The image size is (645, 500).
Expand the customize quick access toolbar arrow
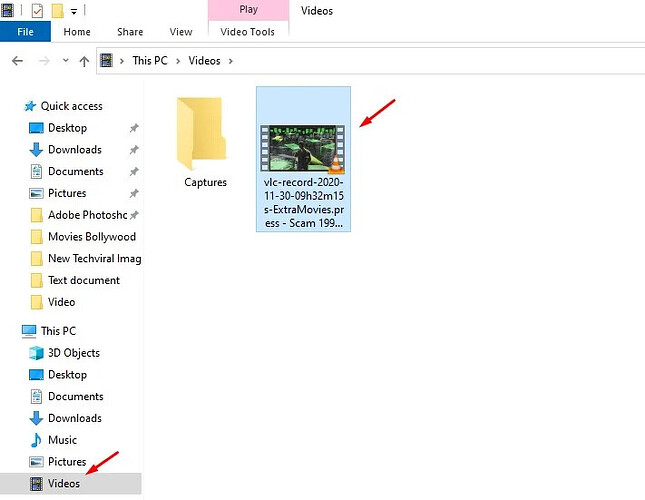click(x=74, y=12)
